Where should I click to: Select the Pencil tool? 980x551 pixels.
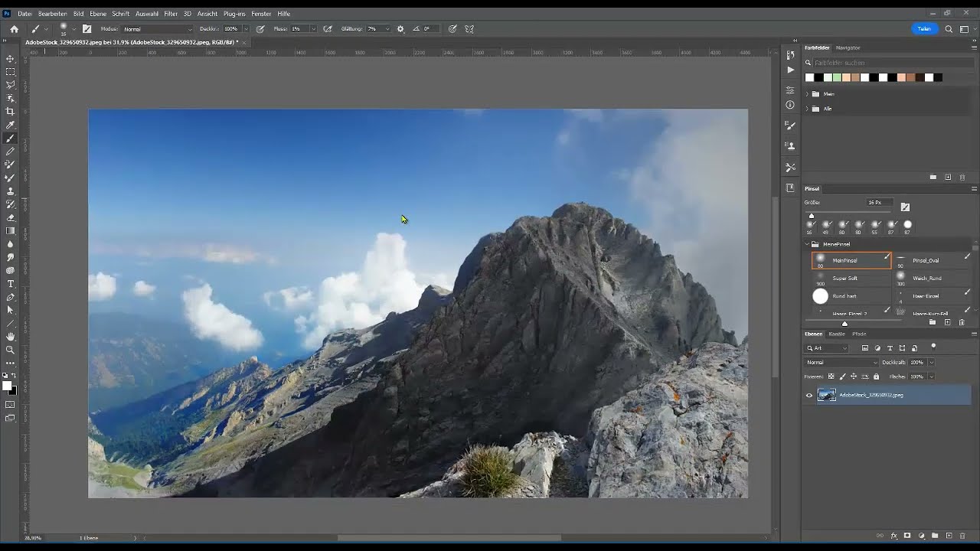point(10,152)
